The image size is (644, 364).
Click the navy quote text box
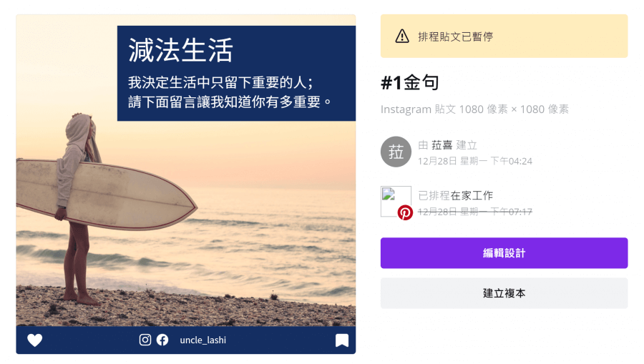236,74
